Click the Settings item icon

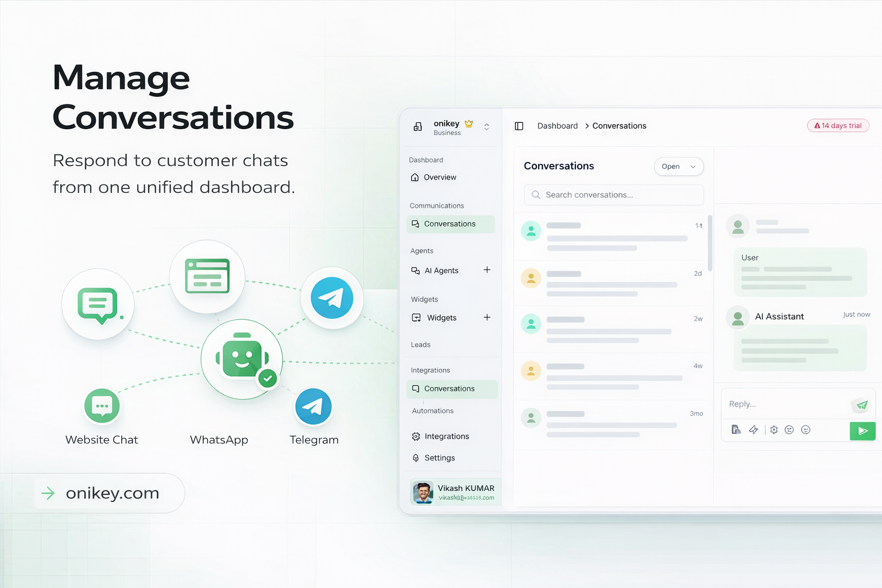416,458
